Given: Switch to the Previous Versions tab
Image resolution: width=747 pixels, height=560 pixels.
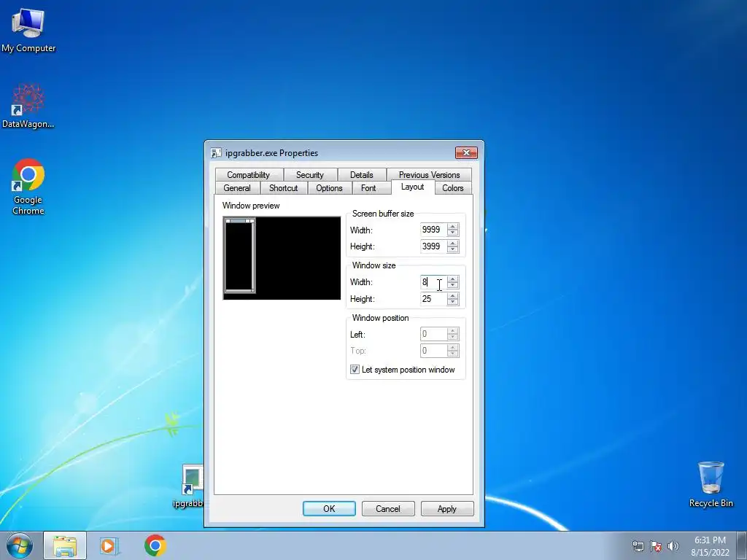Looking at the screenshot, I should click(x=429, y=175).
